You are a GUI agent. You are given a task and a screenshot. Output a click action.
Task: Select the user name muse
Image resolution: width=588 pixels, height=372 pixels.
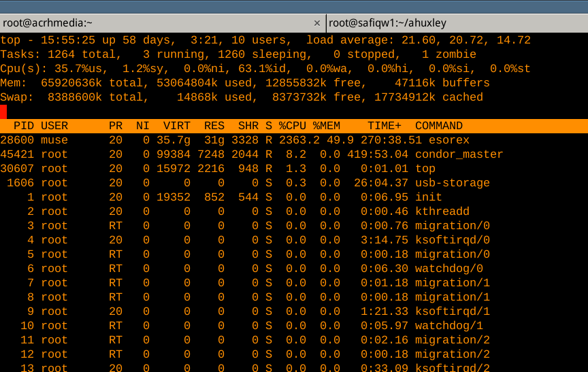click(54, 140)
